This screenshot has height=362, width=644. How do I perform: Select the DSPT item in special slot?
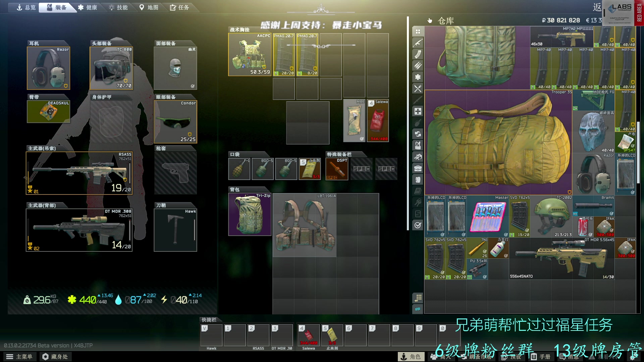[x=337, y=169]
